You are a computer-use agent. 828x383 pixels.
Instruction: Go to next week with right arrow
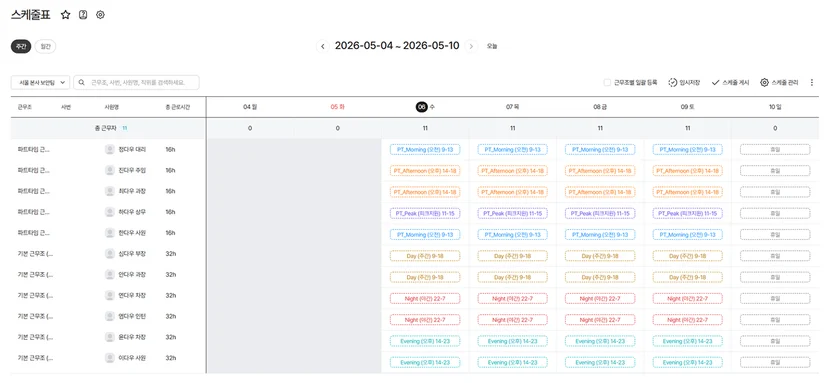(472, 46)
